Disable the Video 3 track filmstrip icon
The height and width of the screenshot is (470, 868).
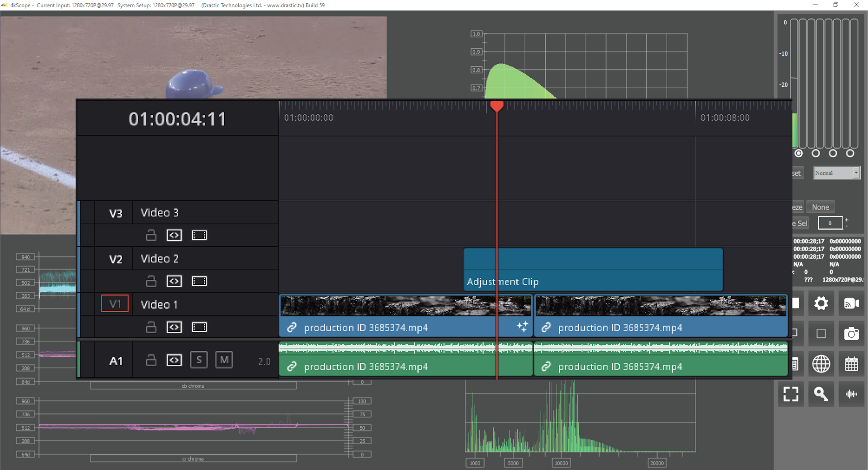(x=199, y=235)
